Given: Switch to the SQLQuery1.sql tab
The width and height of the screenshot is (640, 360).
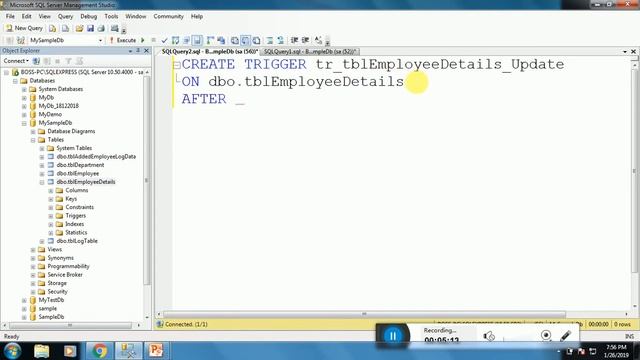Looking at the screenshot, I should (x=310, y=51).
